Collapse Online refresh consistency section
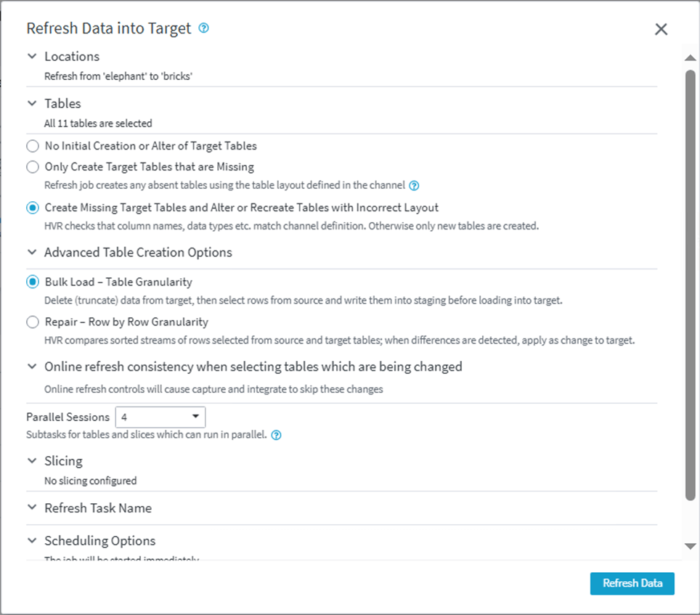This screenshot has height=615, width=700. coord(32,367)
